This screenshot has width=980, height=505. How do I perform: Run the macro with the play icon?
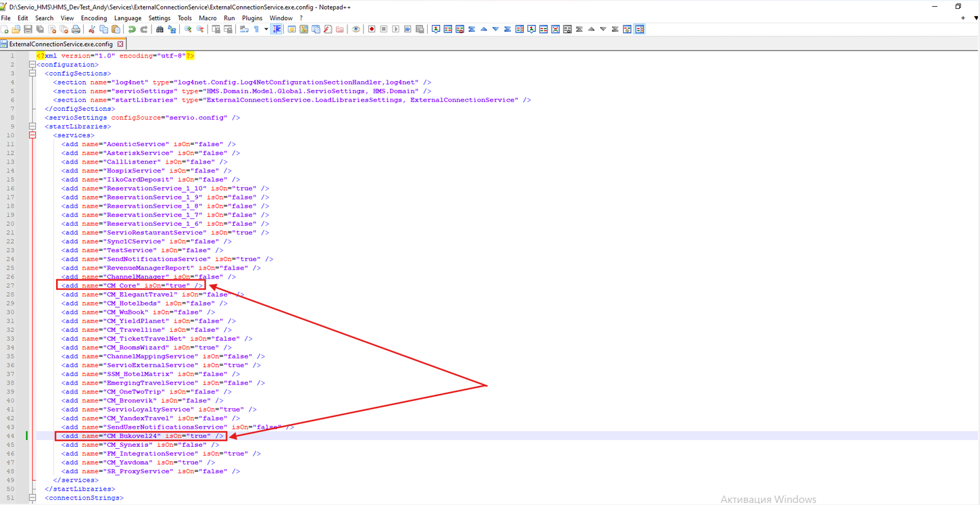(x=394, y=29)
